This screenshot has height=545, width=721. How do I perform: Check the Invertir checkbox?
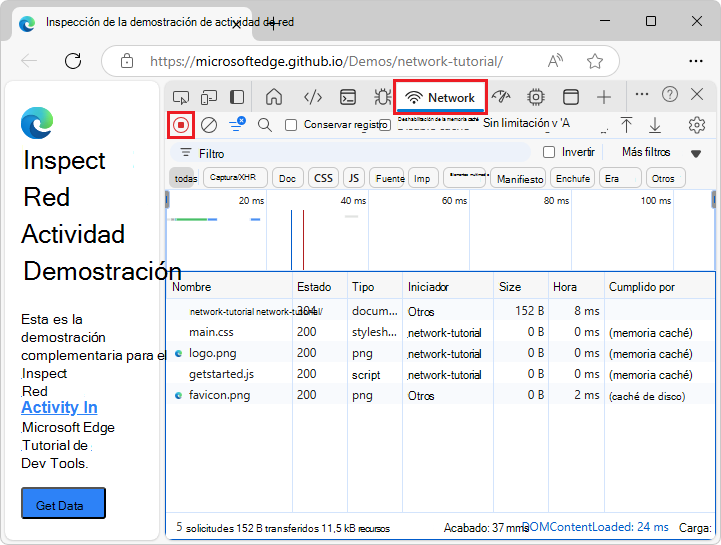point(548,152)
